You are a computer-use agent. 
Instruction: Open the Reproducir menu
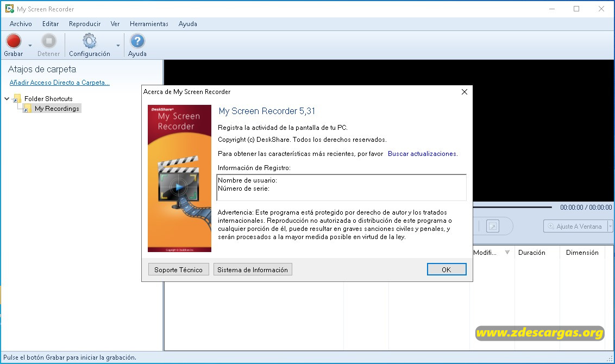[x=85, y=24]
